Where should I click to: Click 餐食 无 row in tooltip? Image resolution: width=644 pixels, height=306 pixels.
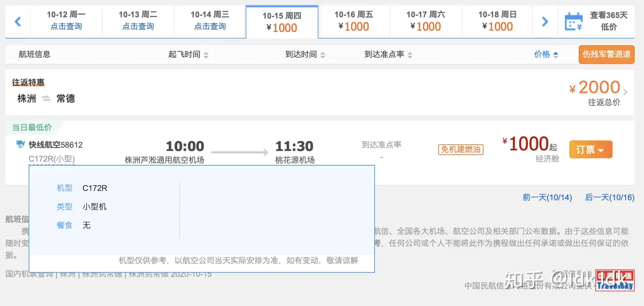point(73,225)
